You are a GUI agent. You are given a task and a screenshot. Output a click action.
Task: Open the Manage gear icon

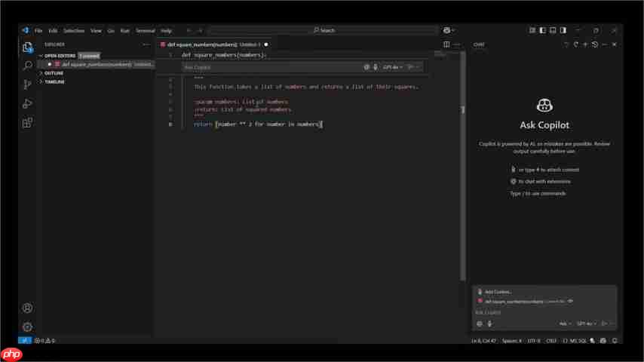coord(27,327)
